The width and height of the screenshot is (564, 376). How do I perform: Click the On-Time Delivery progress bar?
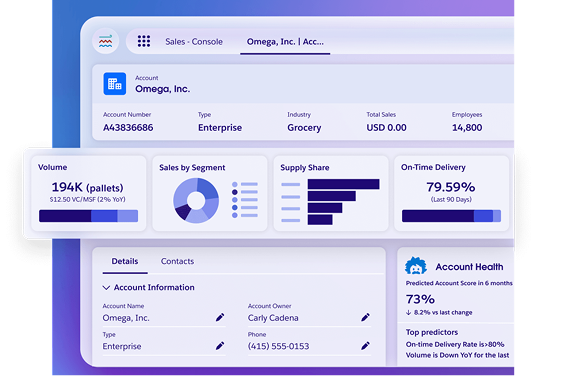pyautogui.click(x=451, y=216)
